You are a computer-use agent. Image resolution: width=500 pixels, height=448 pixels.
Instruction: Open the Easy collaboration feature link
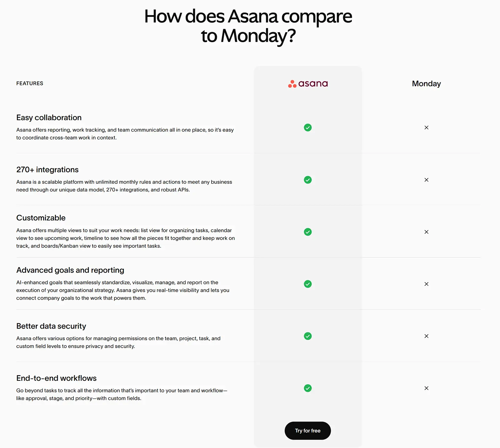[x=49, y=117]
